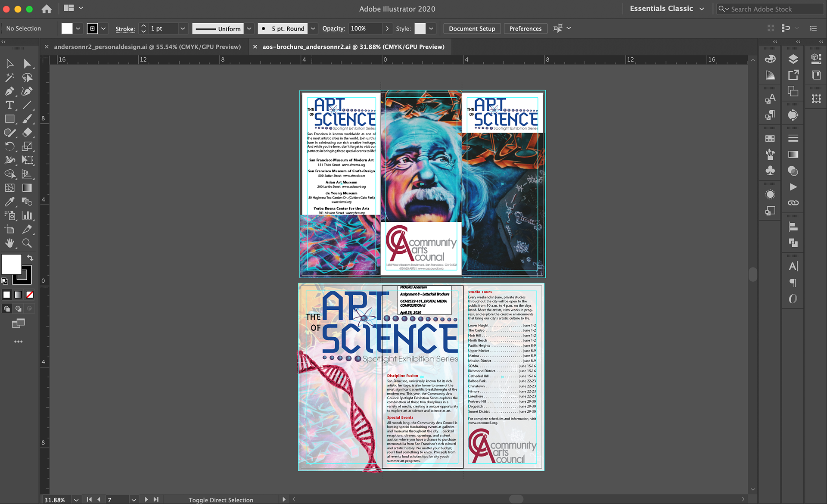Expand the stroke weight dropdown
The height and width of the screenshot is (504, 827).
183,28
